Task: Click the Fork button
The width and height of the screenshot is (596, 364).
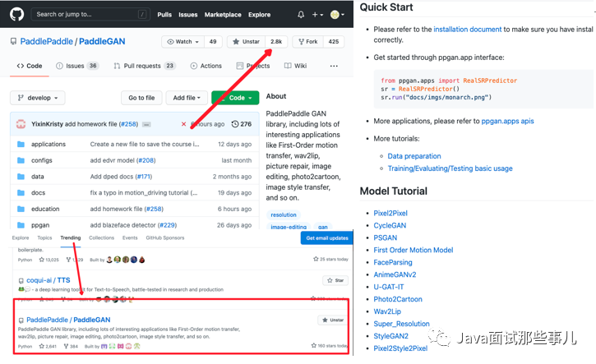Action: [308, 42]
